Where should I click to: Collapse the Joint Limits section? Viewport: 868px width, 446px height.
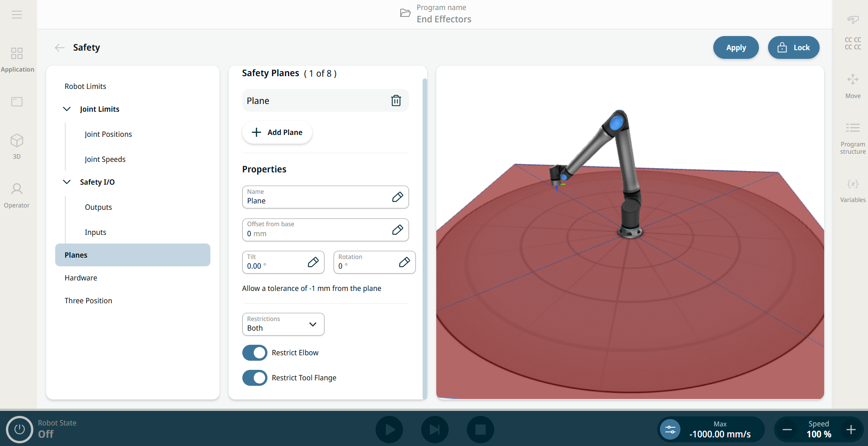[67, 109]
